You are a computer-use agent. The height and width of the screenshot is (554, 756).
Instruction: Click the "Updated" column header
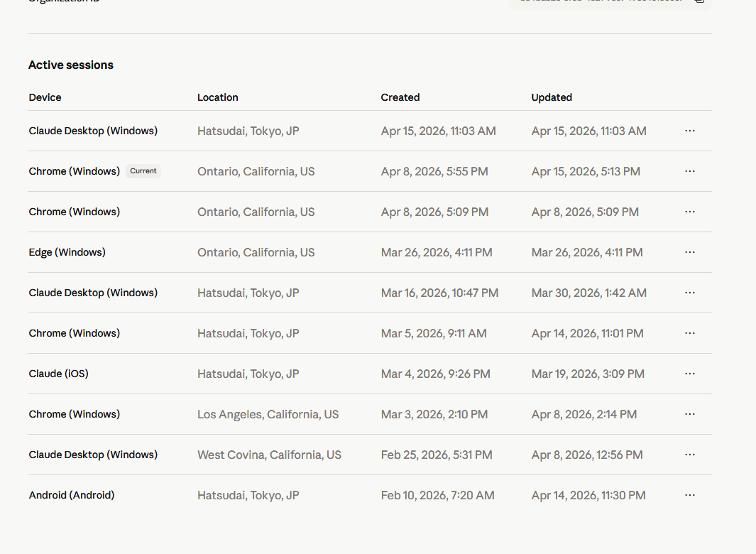(x=552, y=97)
